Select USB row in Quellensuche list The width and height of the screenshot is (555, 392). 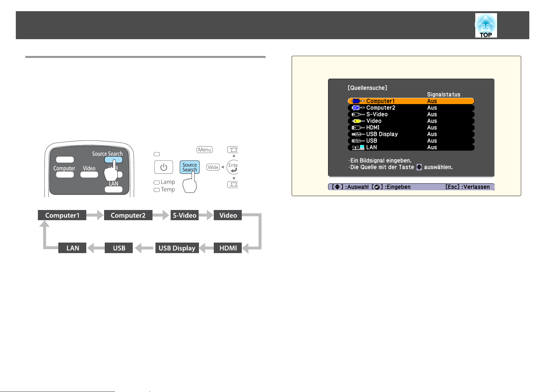411,141
